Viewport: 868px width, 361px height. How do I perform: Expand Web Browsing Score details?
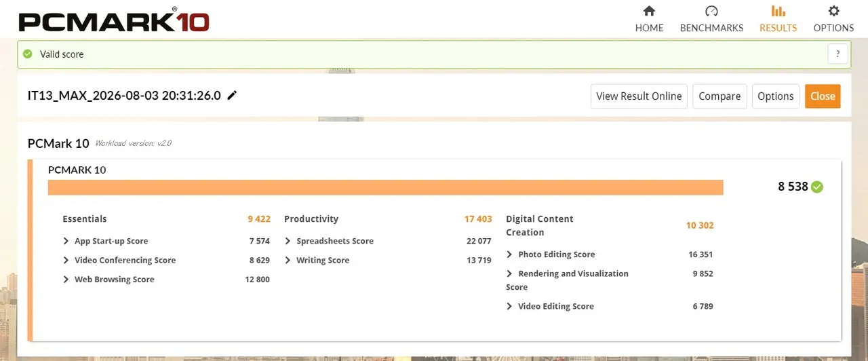point(66,279)
